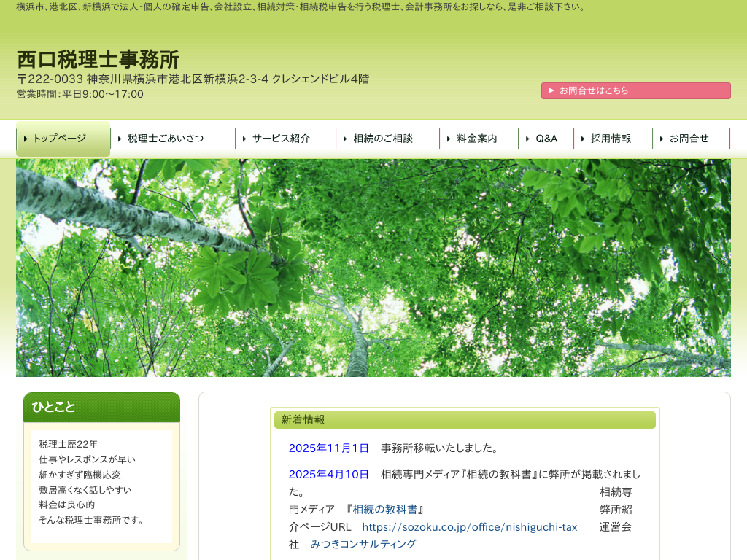Click the 西口税理士事務所 site title
Image resolution: width=747 pixels, height=560 pixels.
98,59
